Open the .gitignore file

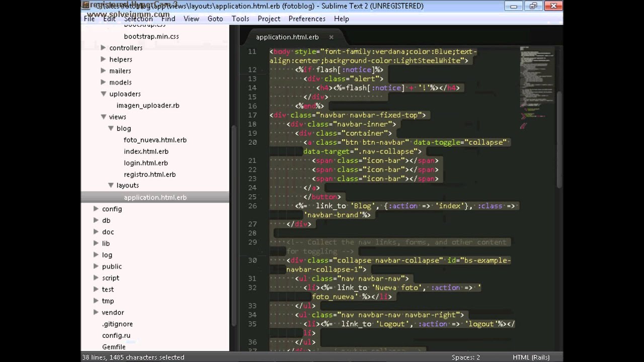tap(117, 324)
